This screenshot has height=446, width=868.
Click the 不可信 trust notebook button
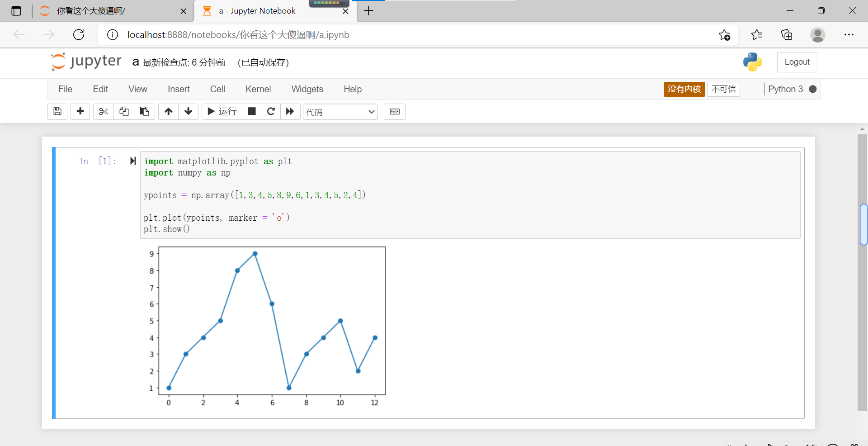[x=723, y=89]
